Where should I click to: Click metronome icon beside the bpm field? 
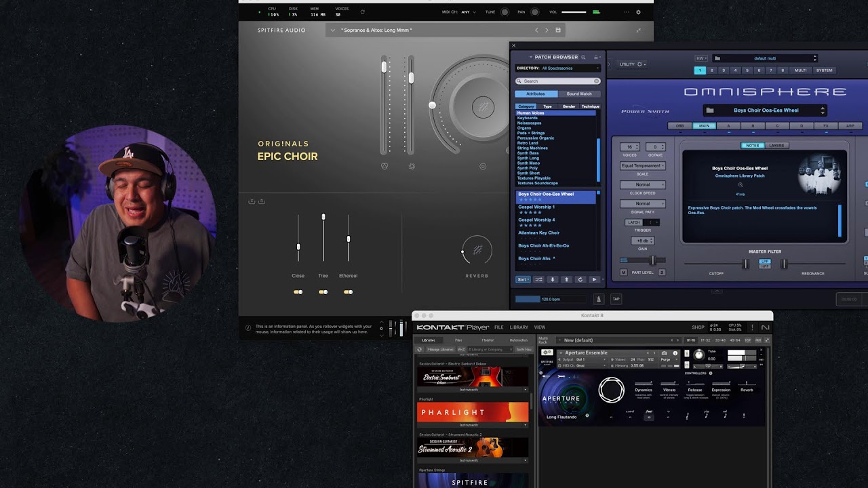click(x=599, y=299)
